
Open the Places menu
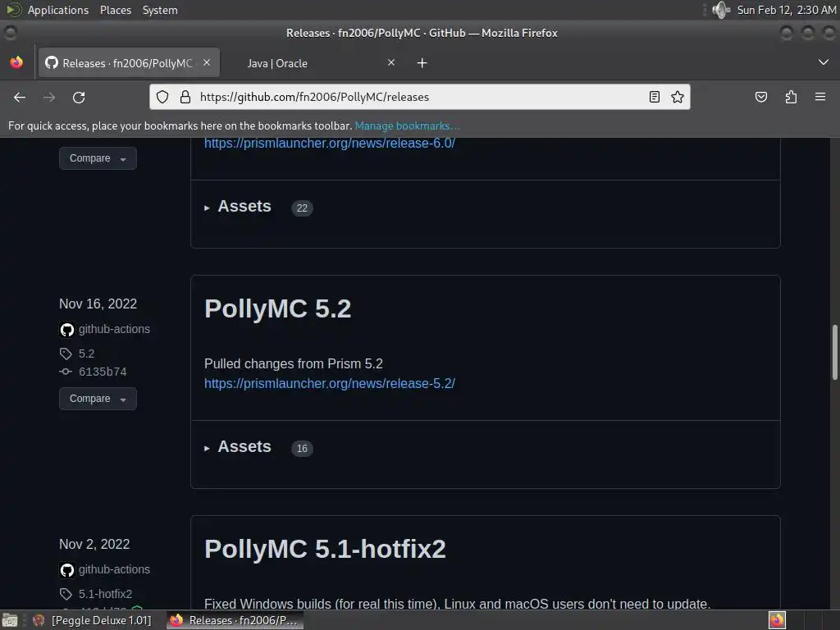coord(116,10)
